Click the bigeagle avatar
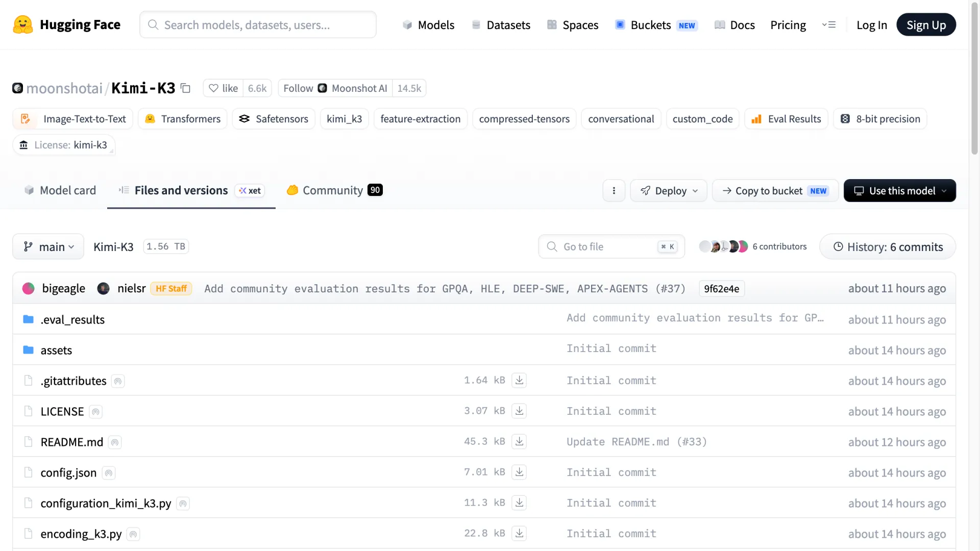Viewport: 980px width, 551px height. click(x=29, y=288)
